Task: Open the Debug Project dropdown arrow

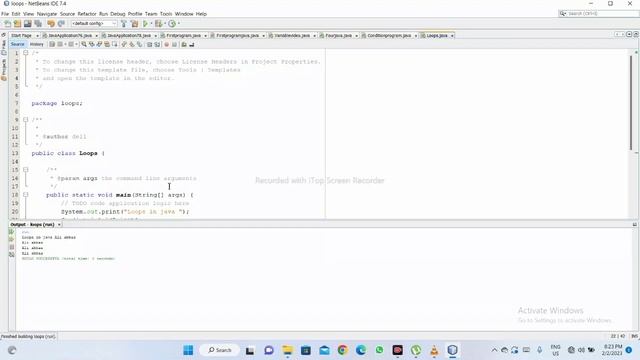Action: 164,24
